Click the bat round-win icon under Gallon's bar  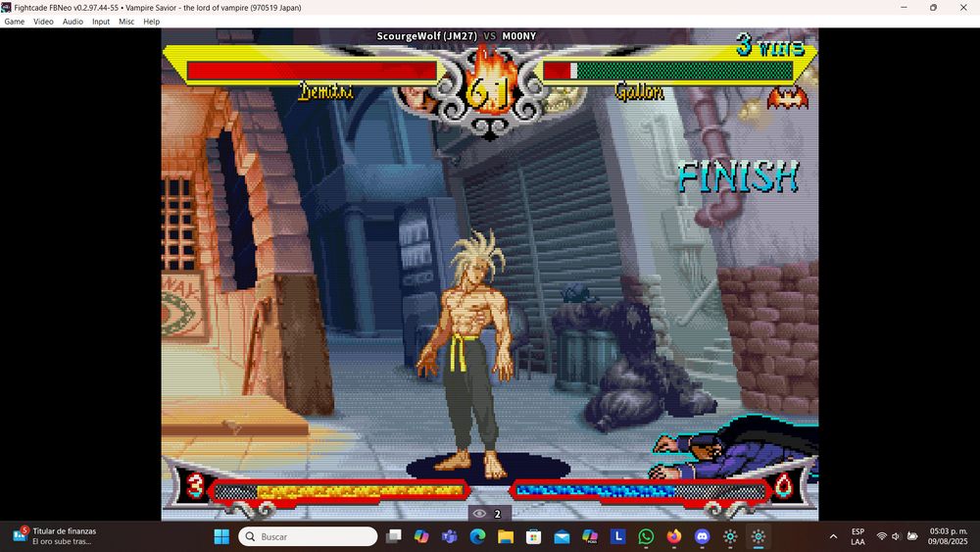tap(788, 98)
